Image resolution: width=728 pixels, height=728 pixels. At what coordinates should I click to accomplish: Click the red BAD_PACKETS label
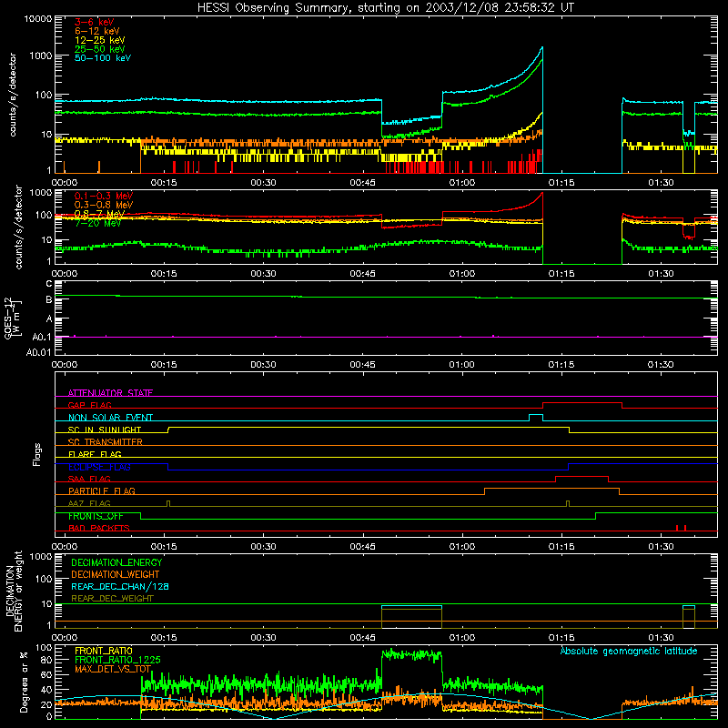pyautogui.click(x=99, y=528)
